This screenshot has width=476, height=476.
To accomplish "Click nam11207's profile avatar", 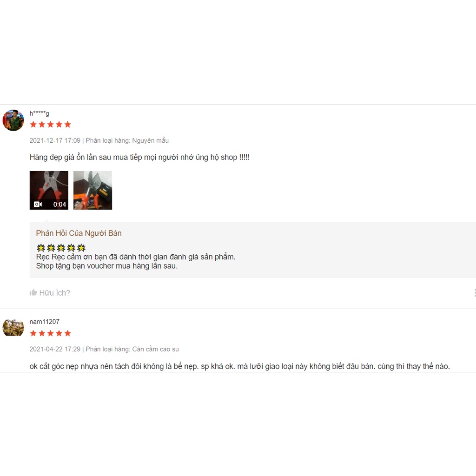I will click(x=13, y=327).
